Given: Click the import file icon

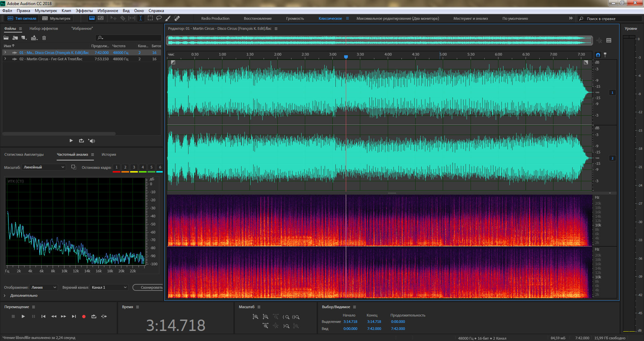Looking at the screenshot, I should [15, 38].
